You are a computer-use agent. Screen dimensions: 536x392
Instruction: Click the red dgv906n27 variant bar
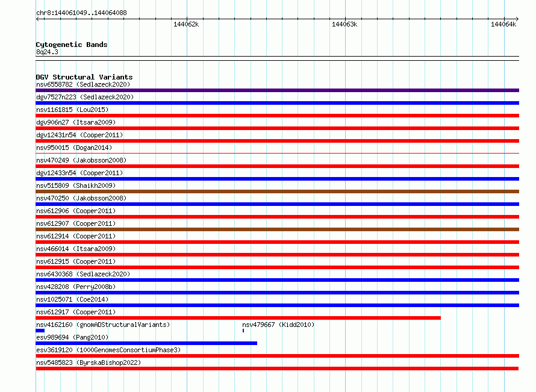277,128
